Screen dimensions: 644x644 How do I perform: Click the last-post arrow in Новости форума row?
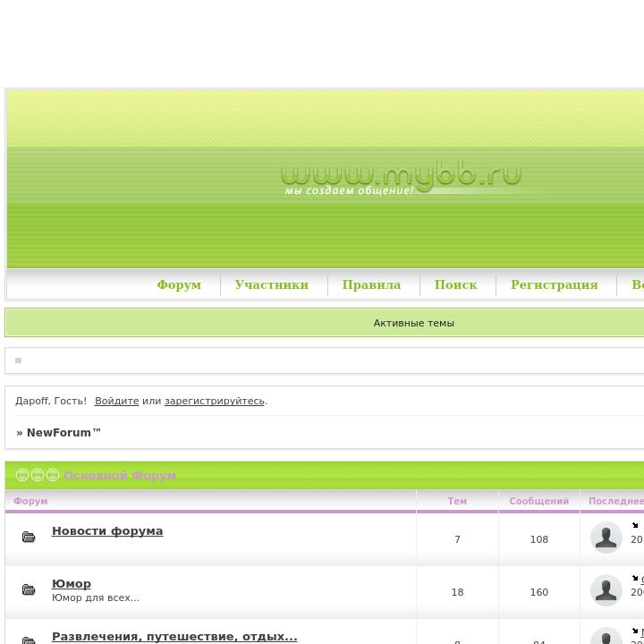point(635,525)
